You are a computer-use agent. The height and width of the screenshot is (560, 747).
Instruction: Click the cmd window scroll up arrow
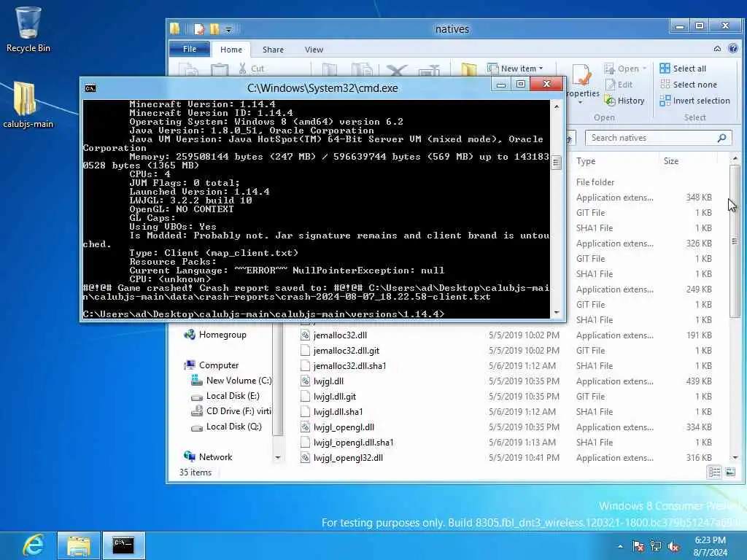pyautogui.click(x=556, y=106)
